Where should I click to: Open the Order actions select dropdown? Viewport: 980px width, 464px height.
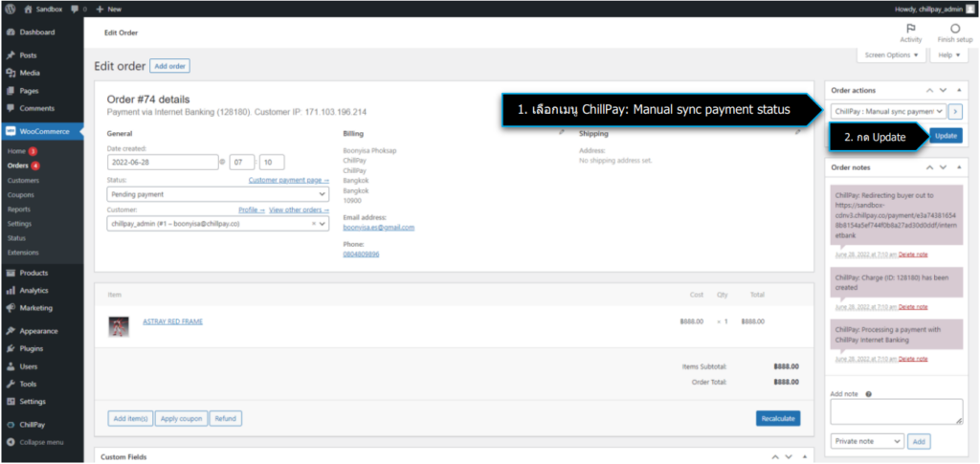[888, 111]
